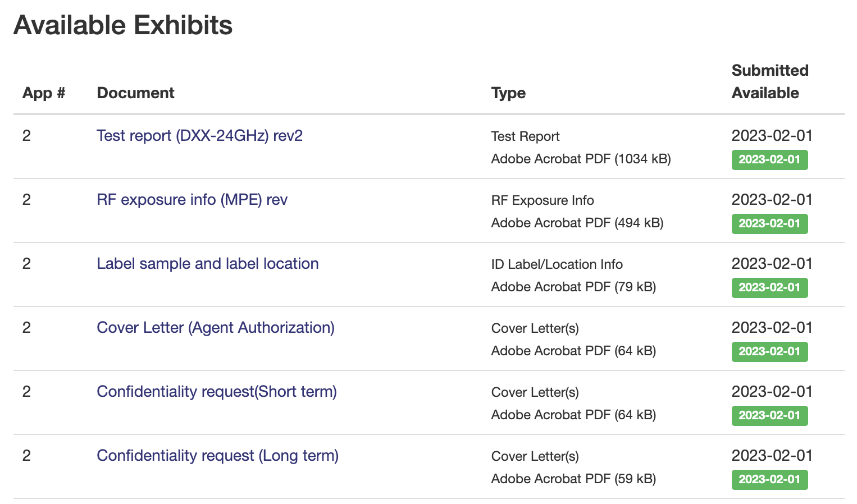
Task: Select the Test Report type label
Action: click(525, 136)
